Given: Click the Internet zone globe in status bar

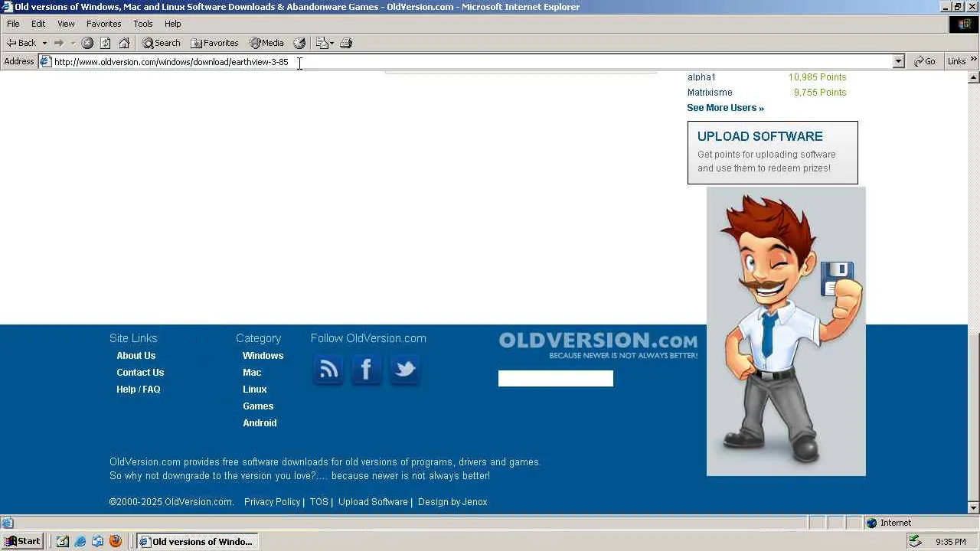Looking at the screenshot, I should (871, 523).
